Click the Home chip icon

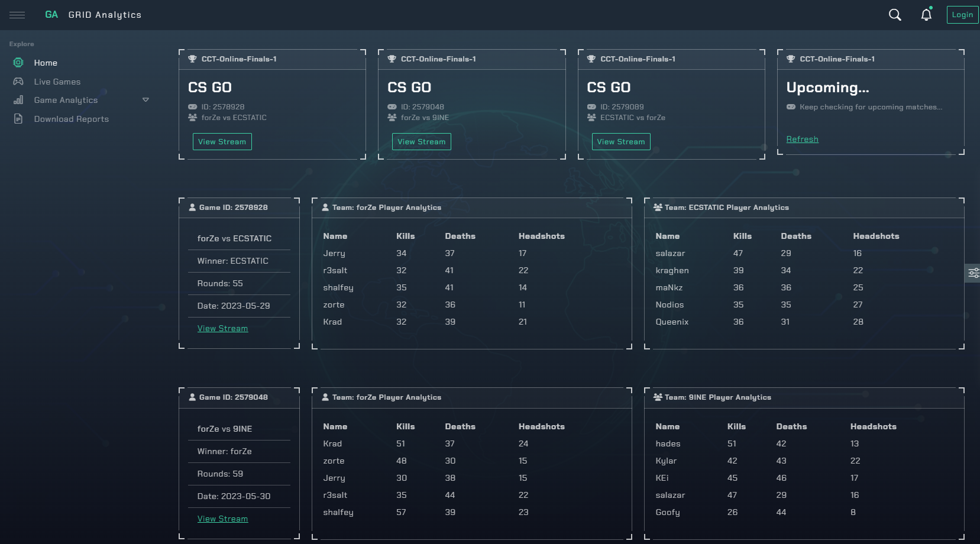(x=18, y=63)
